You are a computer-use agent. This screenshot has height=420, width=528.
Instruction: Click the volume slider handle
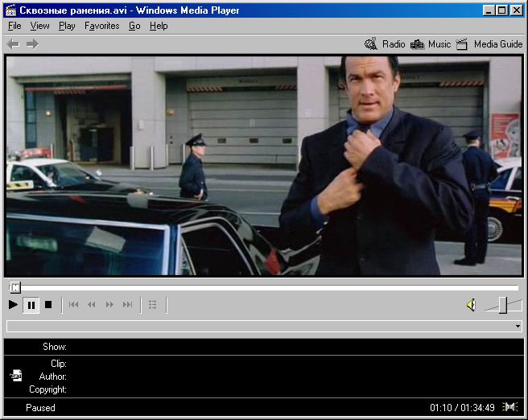(x=503, y=305)
